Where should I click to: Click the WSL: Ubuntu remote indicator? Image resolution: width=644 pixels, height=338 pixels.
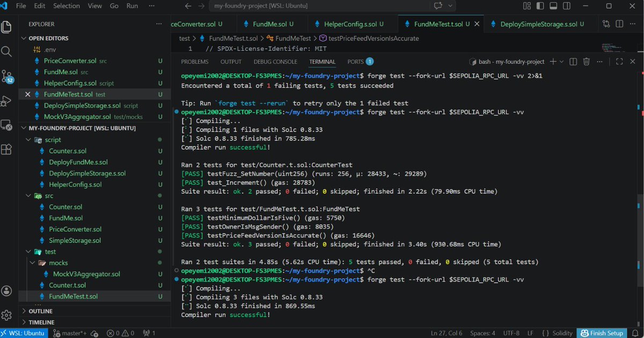(25, 333)
